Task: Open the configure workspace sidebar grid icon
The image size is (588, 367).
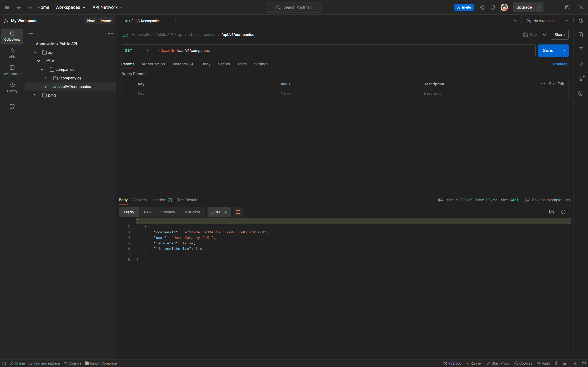Action: 12,106
